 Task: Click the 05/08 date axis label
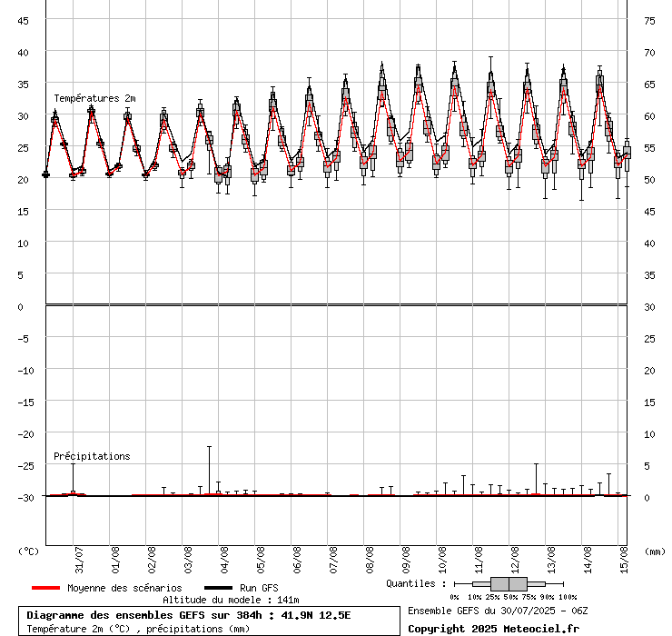261,560
